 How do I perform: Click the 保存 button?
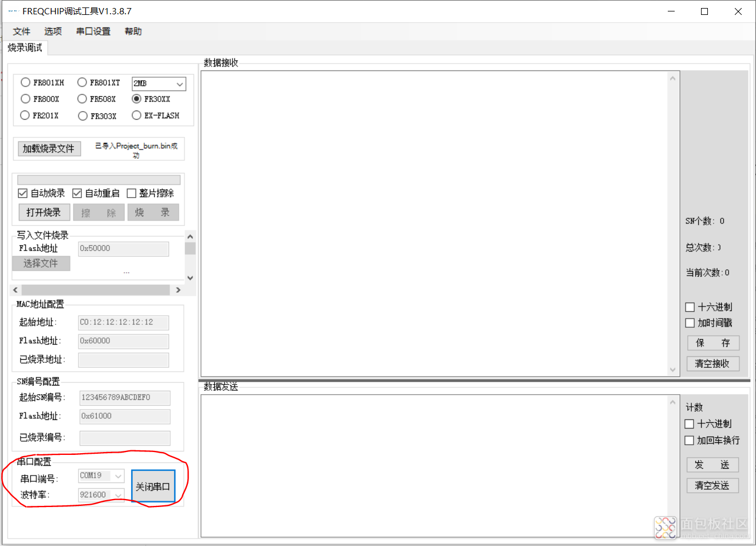713,343
